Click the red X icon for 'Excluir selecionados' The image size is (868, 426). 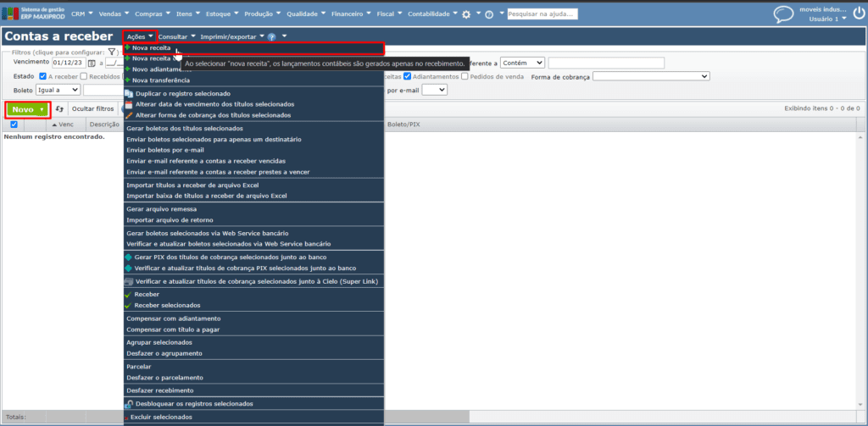coord(127,418)
